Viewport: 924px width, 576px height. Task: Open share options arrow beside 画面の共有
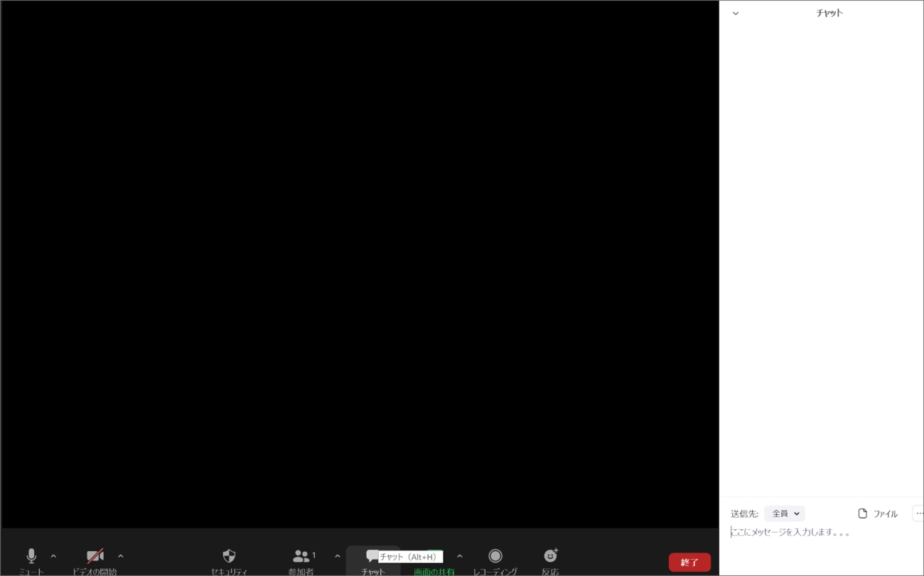[x=459, y=556]
